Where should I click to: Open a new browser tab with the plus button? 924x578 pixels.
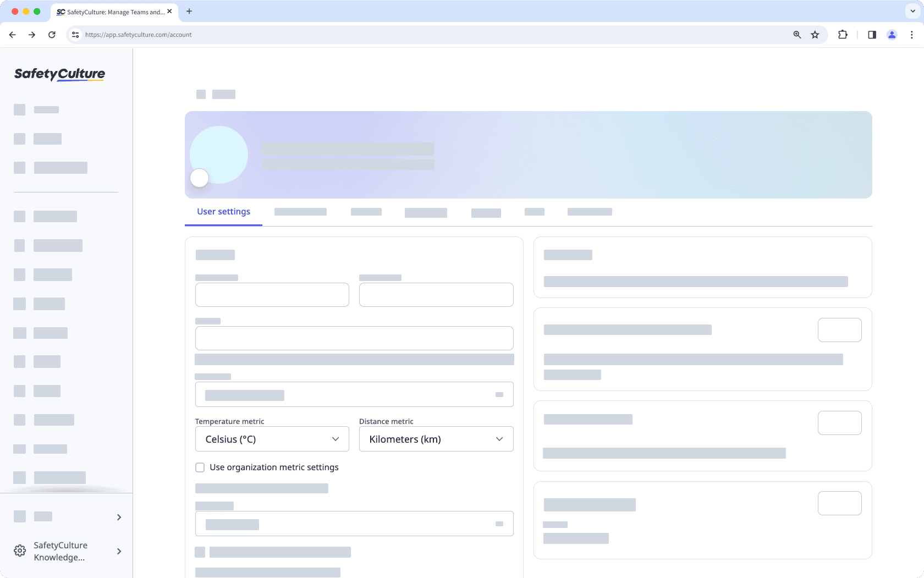point(189,11)
